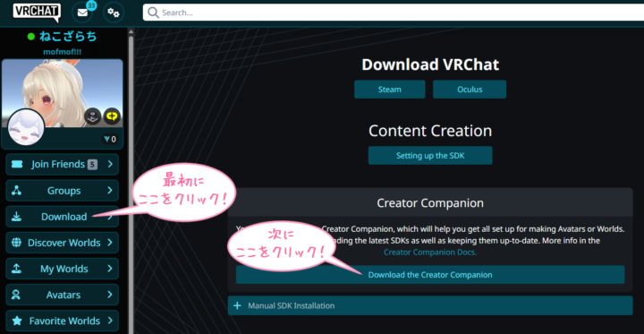Viewport: 644px width, 334px height.
Task: Click chevron next to Join Friends
Action: coord(110,165)
